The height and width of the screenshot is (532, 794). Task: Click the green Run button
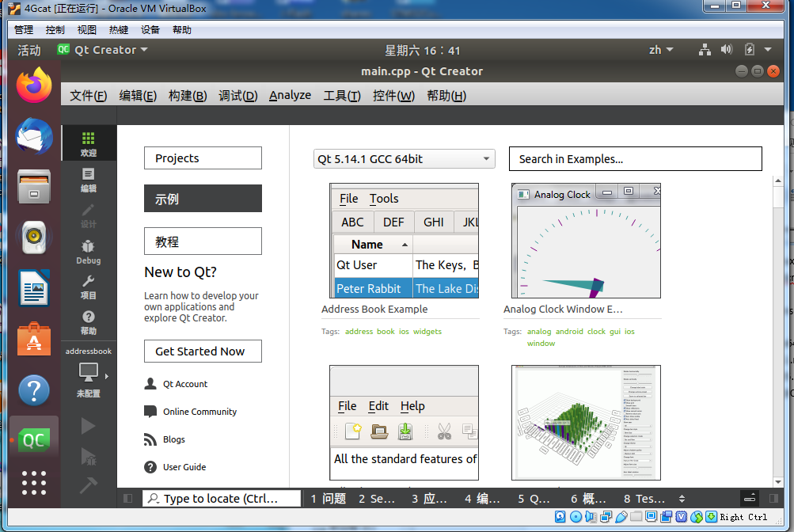pos(88,426)
